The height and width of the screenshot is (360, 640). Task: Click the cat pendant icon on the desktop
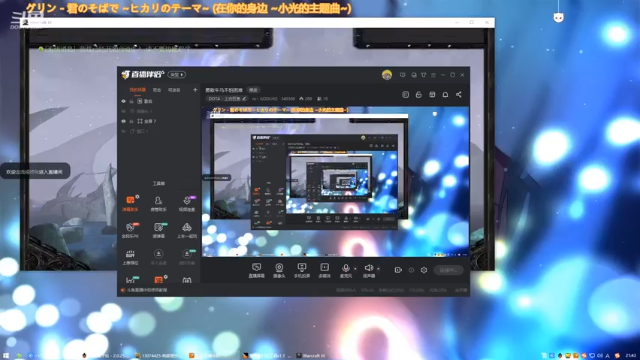click(558, 18)
